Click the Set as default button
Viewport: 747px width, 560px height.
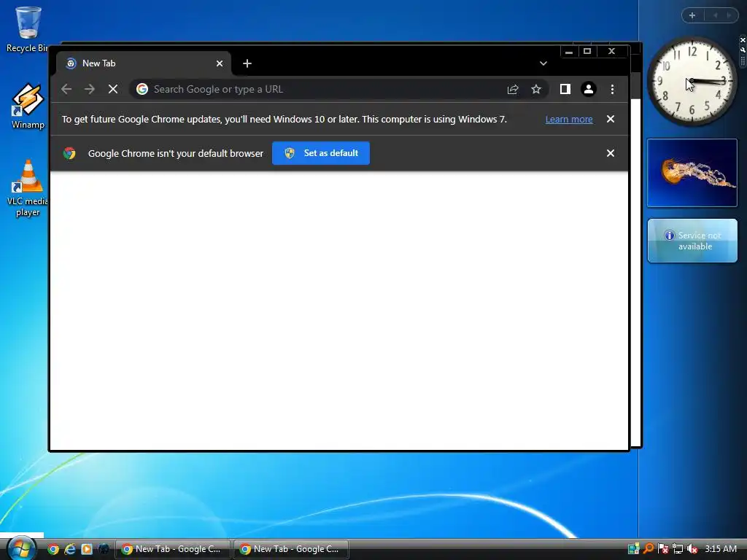[x=321, y=153]
